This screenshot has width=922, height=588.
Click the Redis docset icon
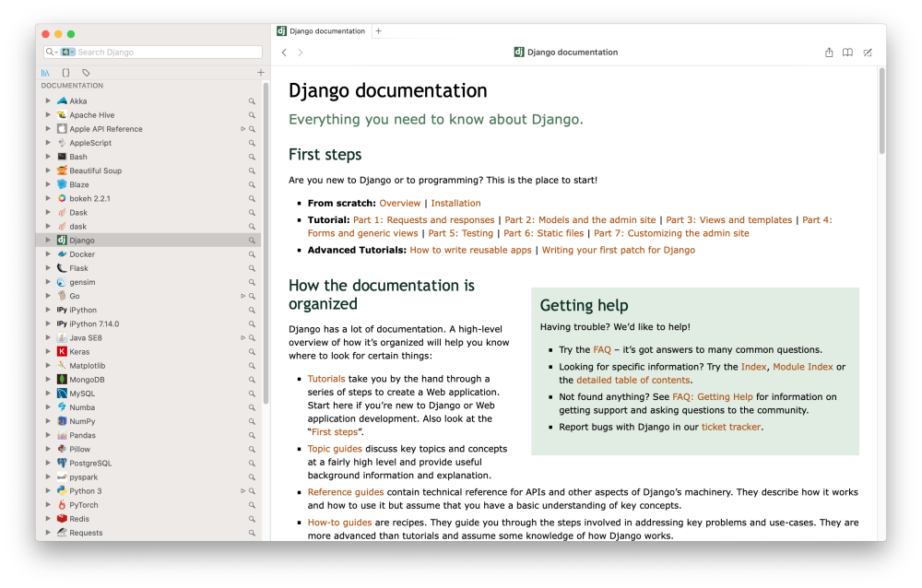(62, 519)
